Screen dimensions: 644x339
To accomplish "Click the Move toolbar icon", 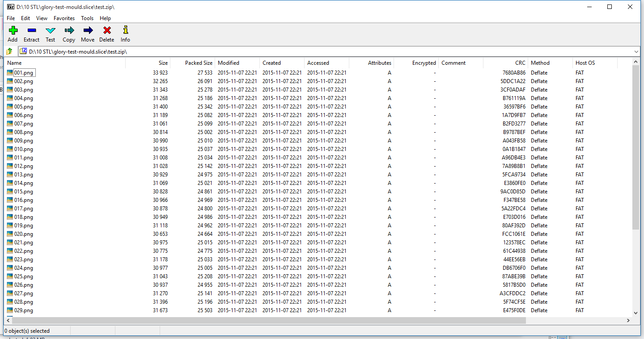I will tap(88, 30).
